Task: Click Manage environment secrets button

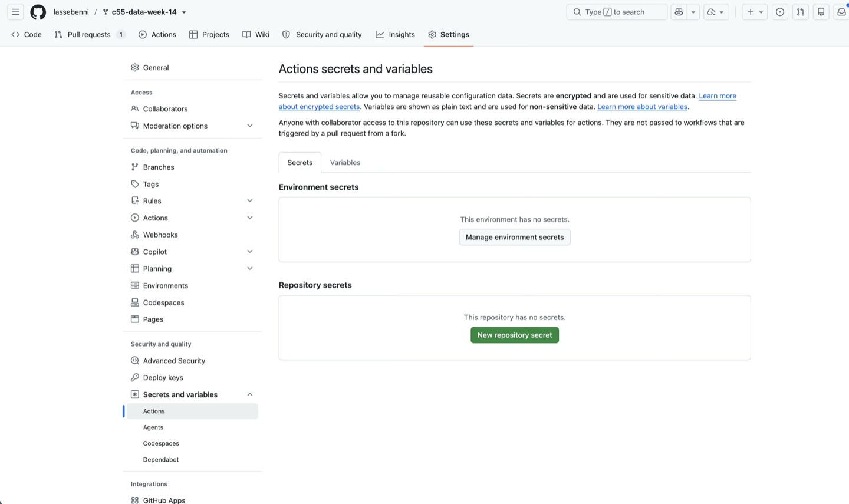Action: point(515,237)
